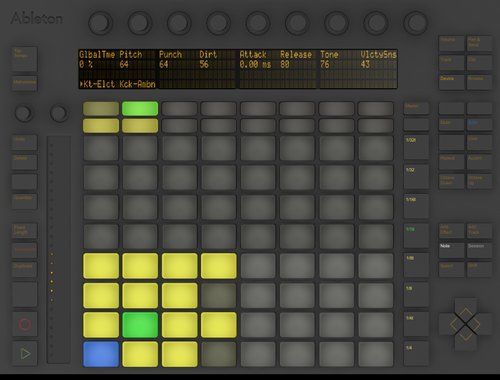Select the green 1/16 interval button
The image size is (500, 380).
(416, 236)
